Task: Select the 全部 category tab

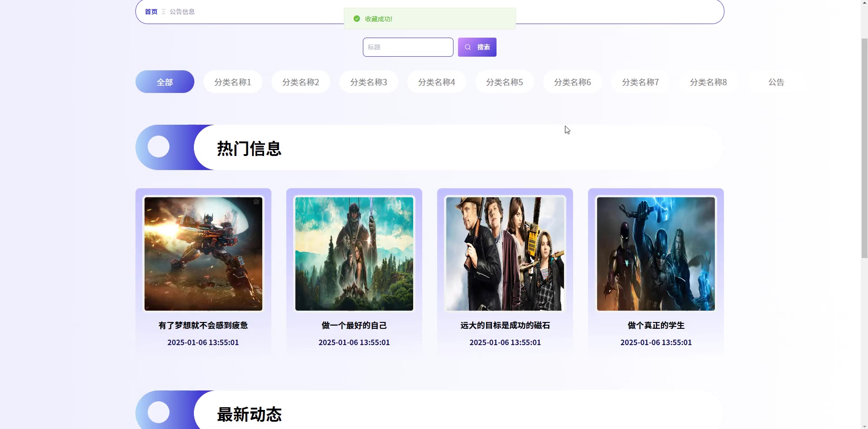Action: pos(165,82)
